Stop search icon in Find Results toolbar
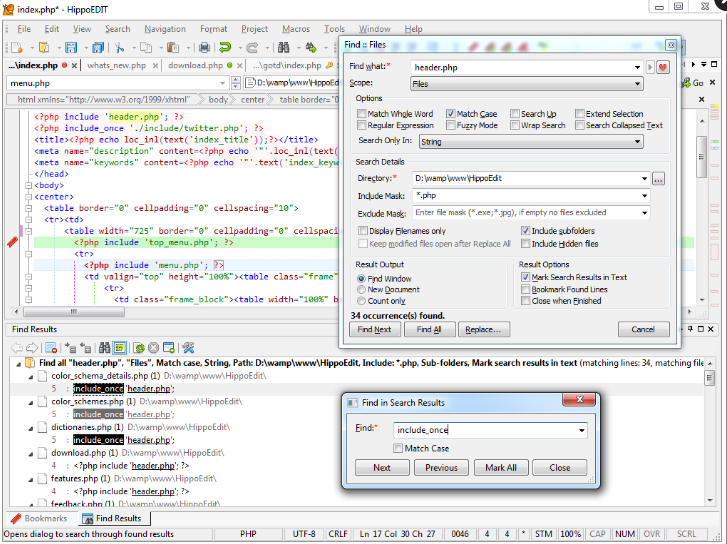The width and height of the screenshot is (727, 544). click(x=154, y=348)
